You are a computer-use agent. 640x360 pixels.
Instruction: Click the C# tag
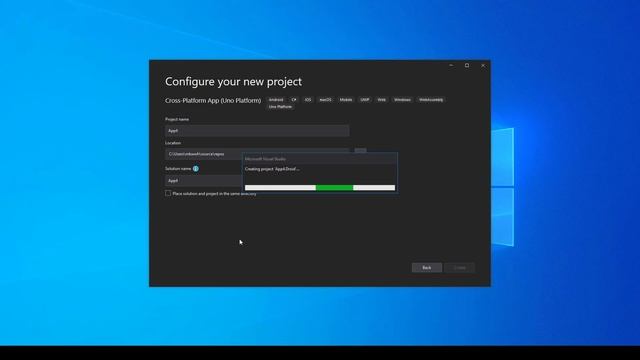pyautogui.click(x=294, y=100)
